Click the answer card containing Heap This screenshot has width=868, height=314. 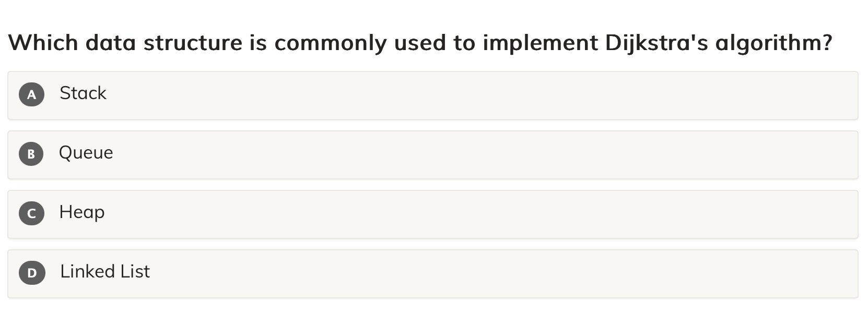click(432, 214)
